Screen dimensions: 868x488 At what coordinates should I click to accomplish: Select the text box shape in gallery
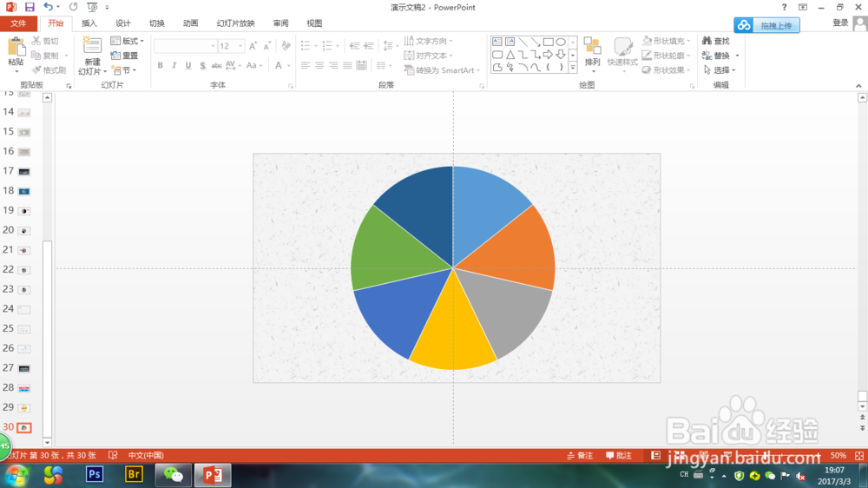click(x=497, y=42)
